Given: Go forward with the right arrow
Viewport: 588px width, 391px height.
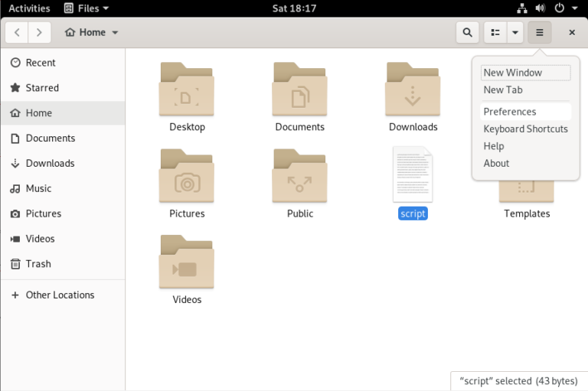Looking at the screenshot, I should pos(39,33).
